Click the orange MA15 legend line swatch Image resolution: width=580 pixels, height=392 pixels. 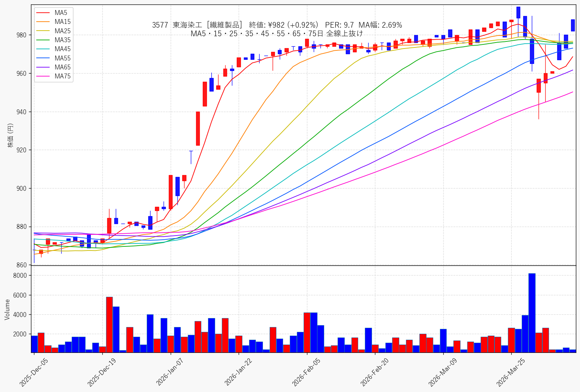pos(44,22)
